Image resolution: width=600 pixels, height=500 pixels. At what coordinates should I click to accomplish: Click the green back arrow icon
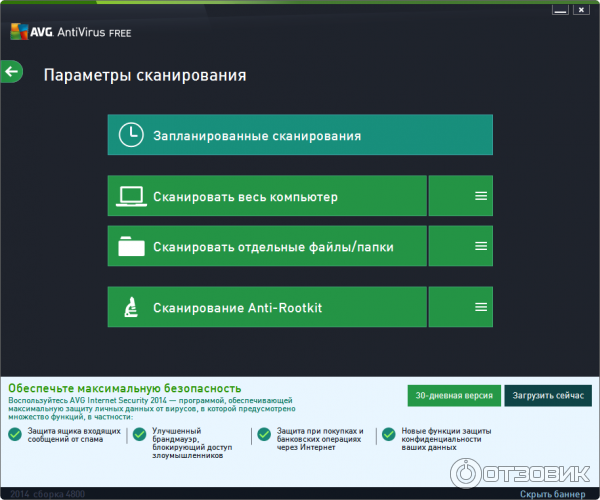click(x=12, y=71)
